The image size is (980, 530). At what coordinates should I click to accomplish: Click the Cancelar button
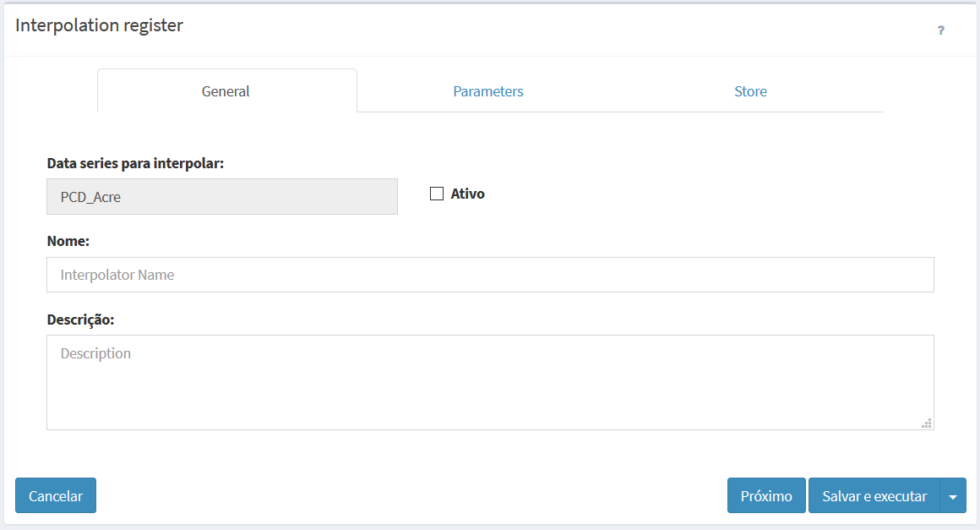point(56,495)
